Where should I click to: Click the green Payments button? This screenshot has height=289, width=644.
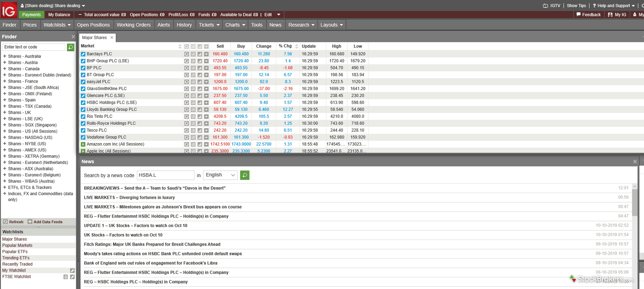pyautogui.click(x=31, y=15)
